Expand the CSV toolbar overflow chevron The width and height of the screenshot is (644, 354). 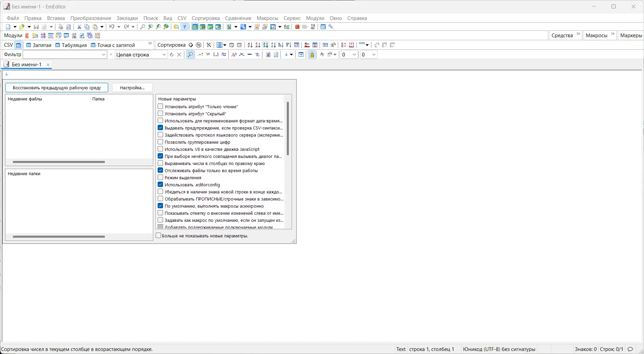150,43
